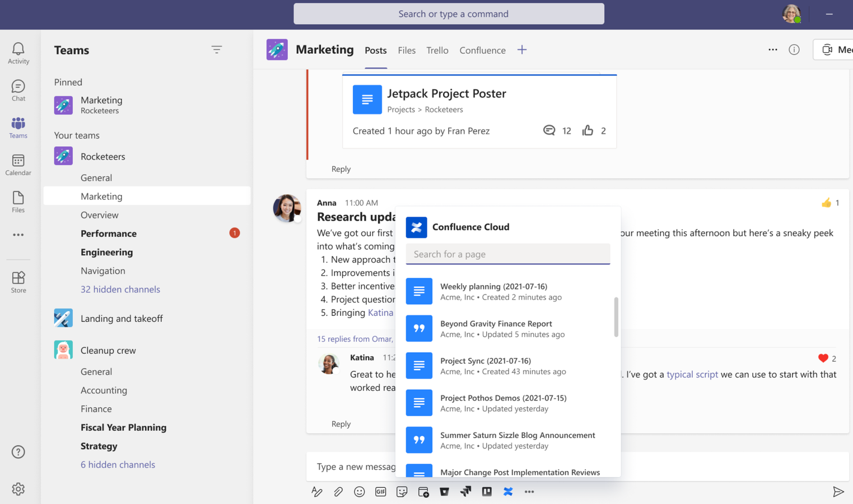Image resolution: width=853 pixels, height=504 pixels.
Task: Select Weekly planning (2021-07-16) page
Action: tap(508, 291)
